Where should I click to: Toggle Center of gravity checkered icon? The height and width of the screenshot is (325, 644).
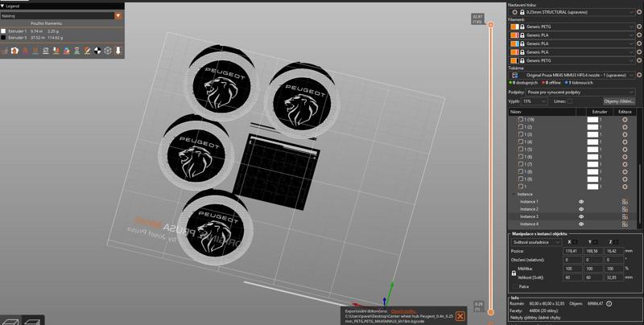[97, 51]
